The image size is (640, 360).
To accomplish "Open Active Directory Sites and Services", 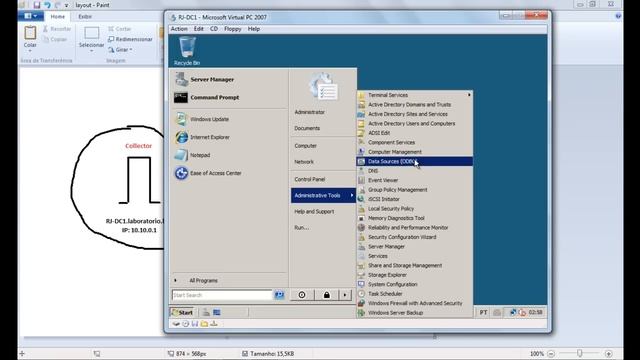I will [x=415, y=114].
